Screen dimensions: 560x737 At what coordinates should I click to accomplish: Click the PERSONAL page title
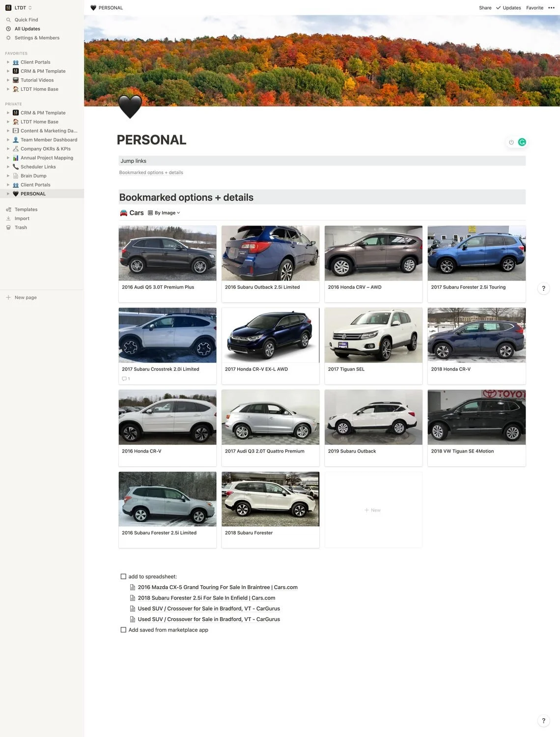point(151,140)
